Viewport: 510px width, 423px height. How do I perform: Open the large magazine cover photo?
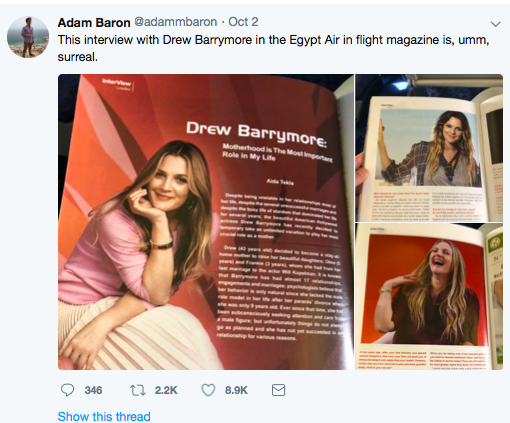coord(206,222)
